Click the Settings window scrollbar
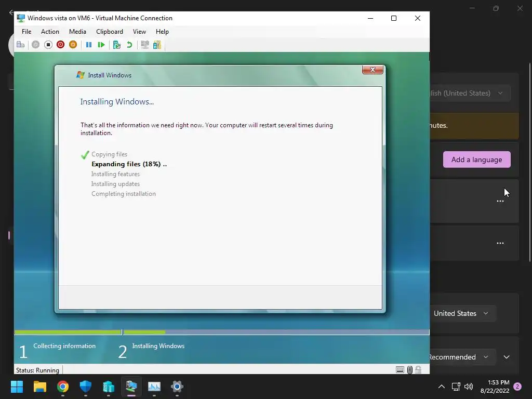532x399 pixels. point(530,162)
